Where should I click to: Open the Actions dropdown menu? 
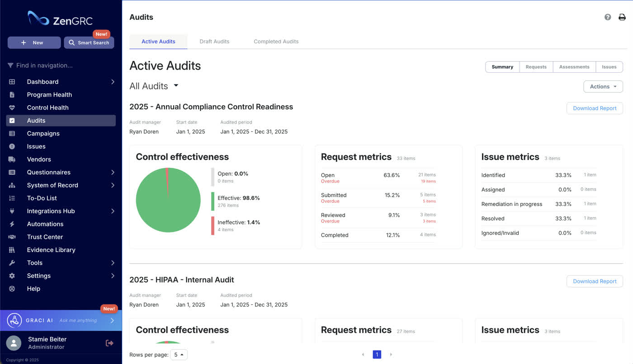pos(603,87)
